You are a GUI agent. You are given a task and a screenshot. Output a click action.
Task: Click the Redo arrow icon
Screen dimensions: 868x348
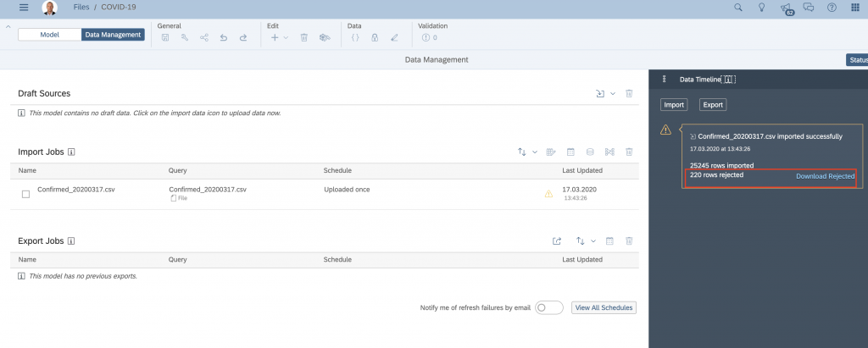tap(243, 37)
